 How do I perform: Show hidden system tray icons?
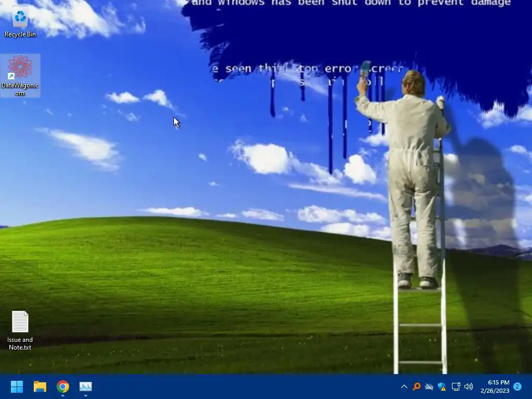[404, 387]
